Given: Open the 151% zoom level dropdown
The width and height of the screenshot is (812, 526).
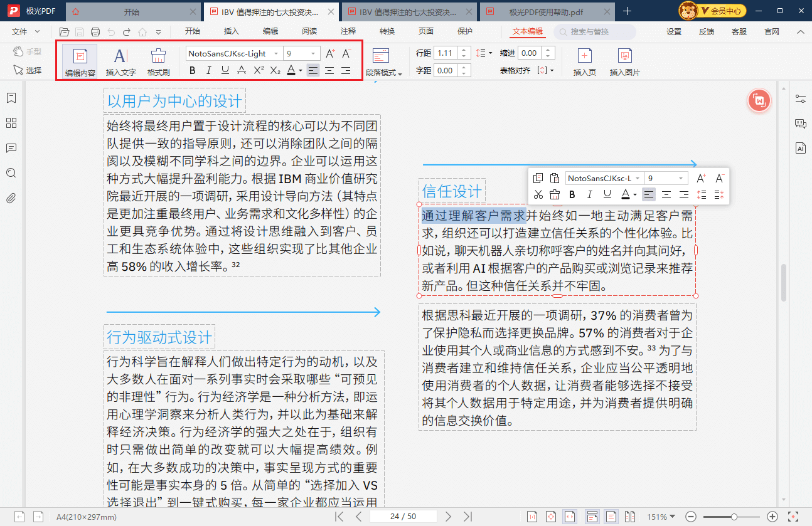Looking at the screenshot, I should click(661, 517).
